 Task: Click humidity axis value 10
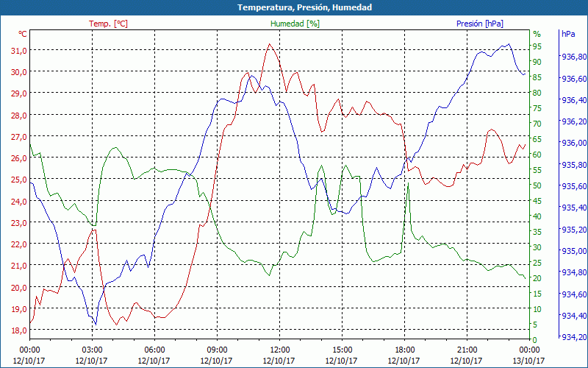coord(537,309)
